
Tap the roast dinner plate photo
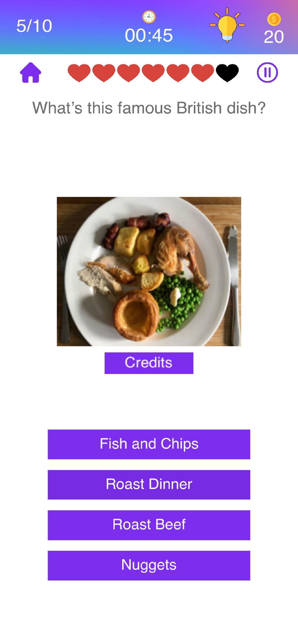click(149, 271)
